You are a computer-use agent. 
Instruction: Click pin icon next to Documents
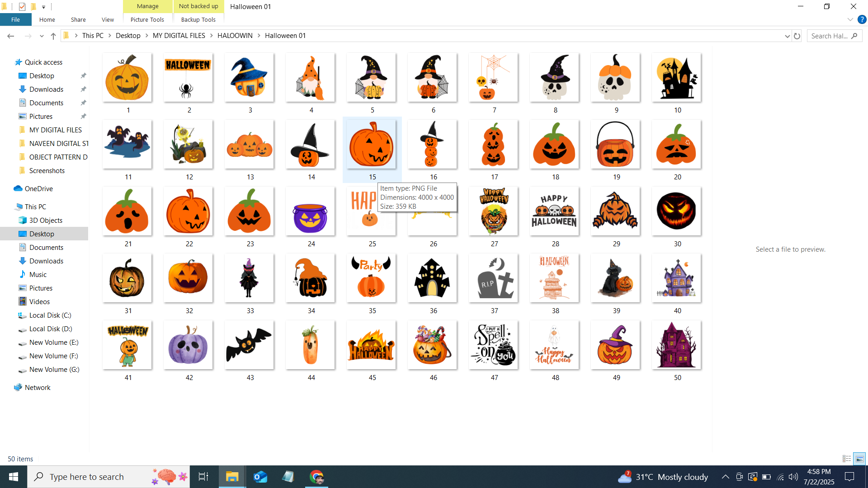[x=83, y=103]
